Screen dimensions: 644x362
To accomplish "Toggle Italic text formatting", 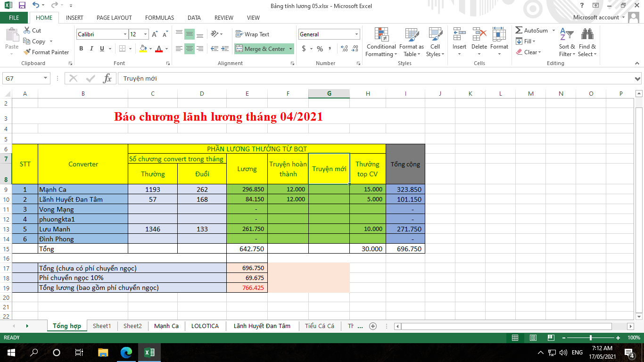I will (x=91, y=49).
